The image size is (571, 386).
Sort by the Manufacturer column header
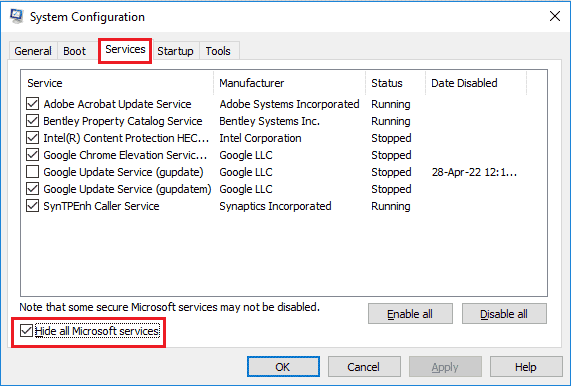coord(290,83)
